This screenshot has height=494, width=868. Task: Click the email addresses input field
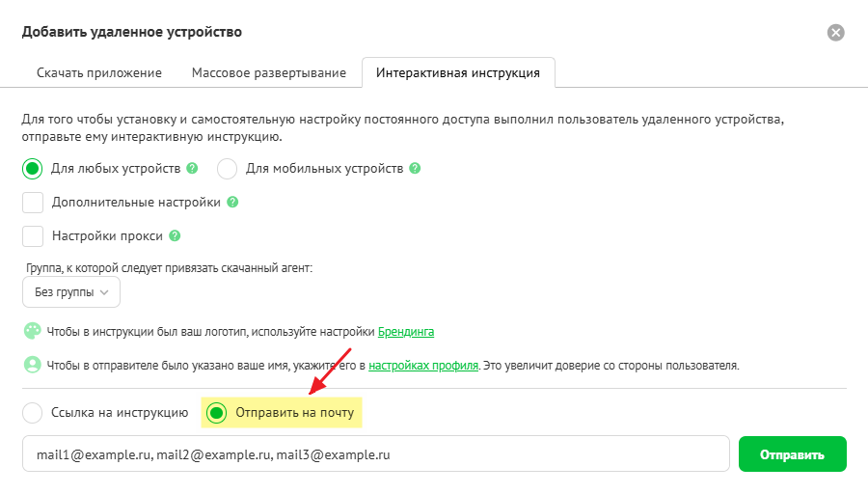click(x=375, y=454)
